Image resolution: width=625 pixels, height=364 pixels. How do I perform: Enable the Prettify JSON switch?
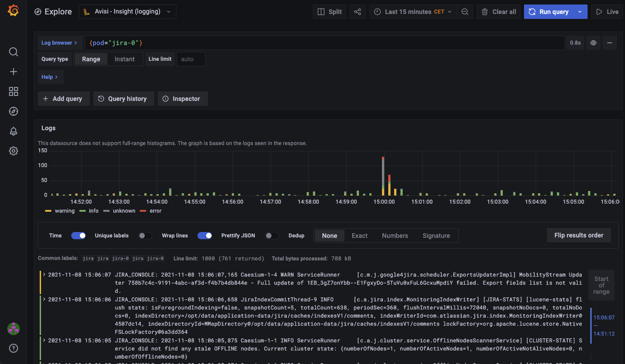click(x=271, y=236)
